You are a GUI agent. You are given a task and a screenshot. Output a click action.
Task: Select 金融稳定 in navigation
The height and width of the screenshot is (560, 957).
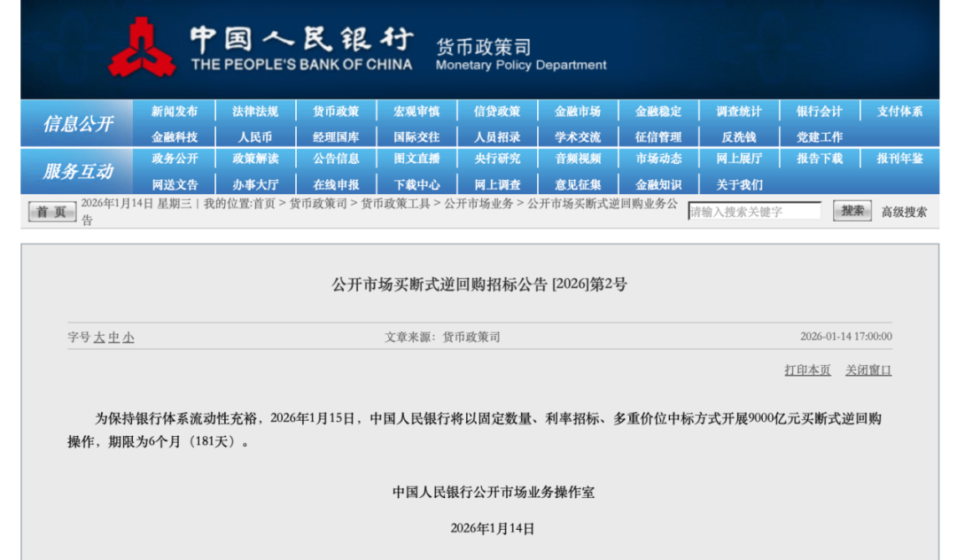click(x=657, y=111)
